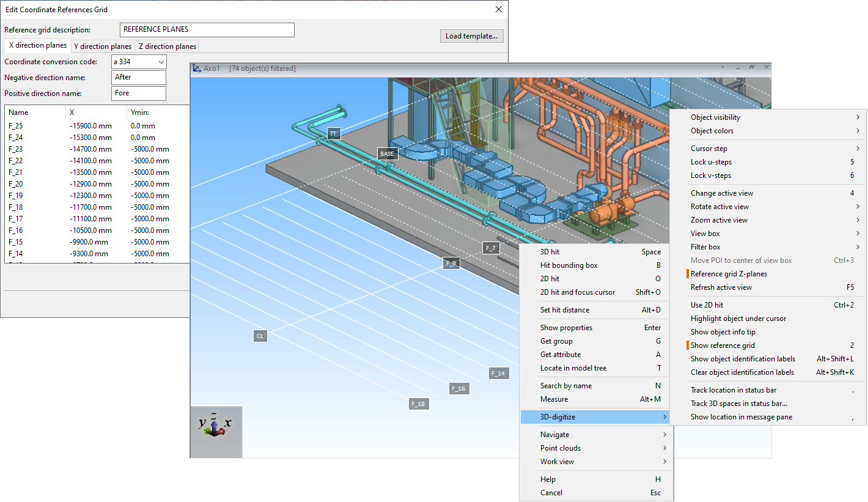Click the Negative direction name field
The width and height of the screenshot is (868, 502).
coord(139,78)
